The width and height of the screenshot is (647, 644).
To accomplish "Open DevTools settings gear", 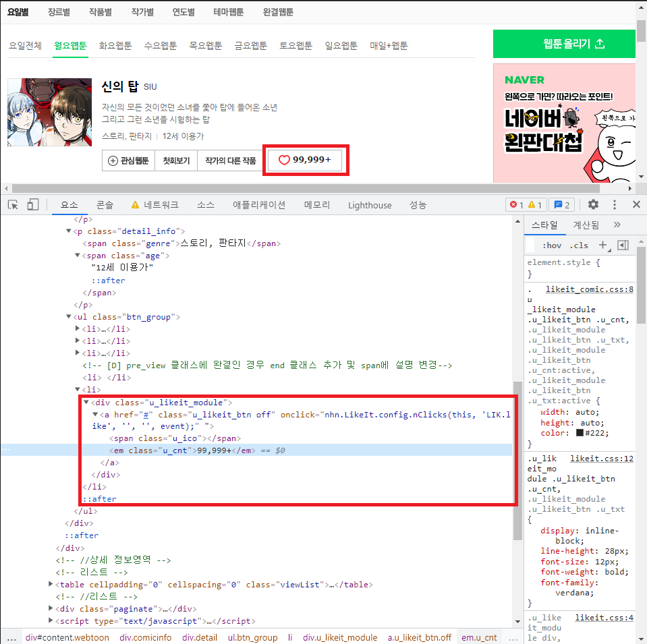I will tap(593, 204).
